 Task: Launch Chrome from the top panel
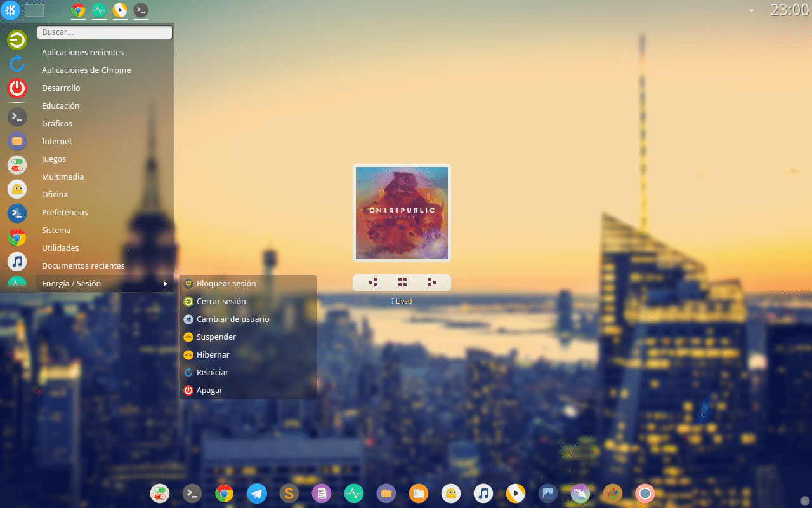[79, 10]
